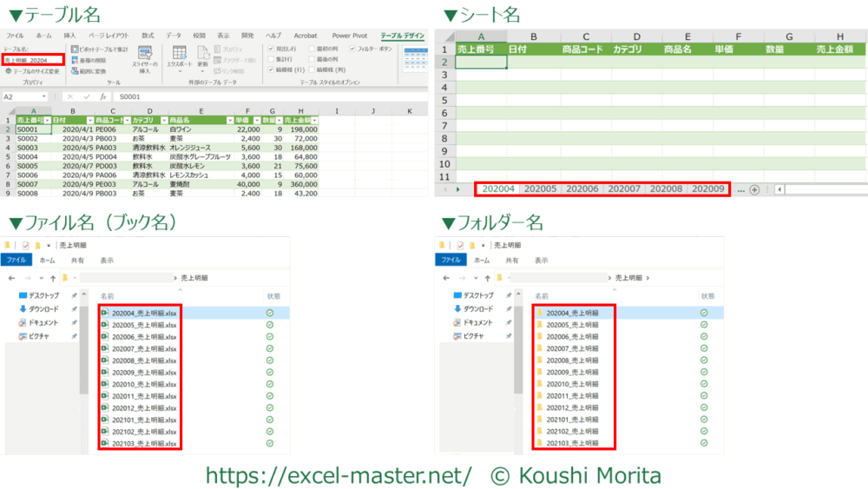Click ダウンロード in left Explorer quick access
Image resolution: width=868 pixels, height=489 pixels.
[x=43, y=308]
